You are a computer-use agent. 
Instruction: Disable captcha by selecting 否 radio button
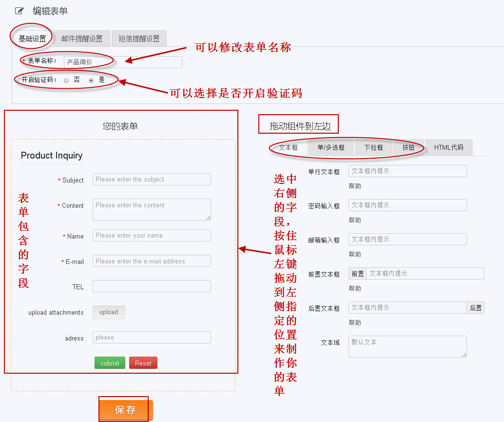coord(65,80)
